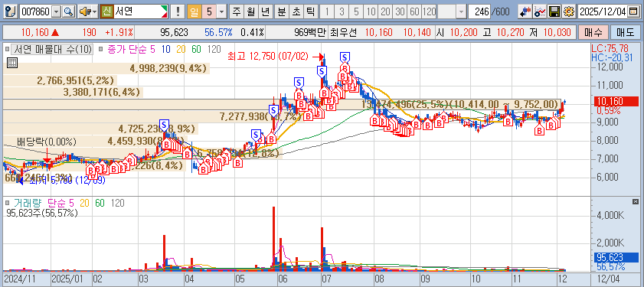Screen dimensions: 644x287
Task: Click the 매도 sell button
Action: point(625,32)
